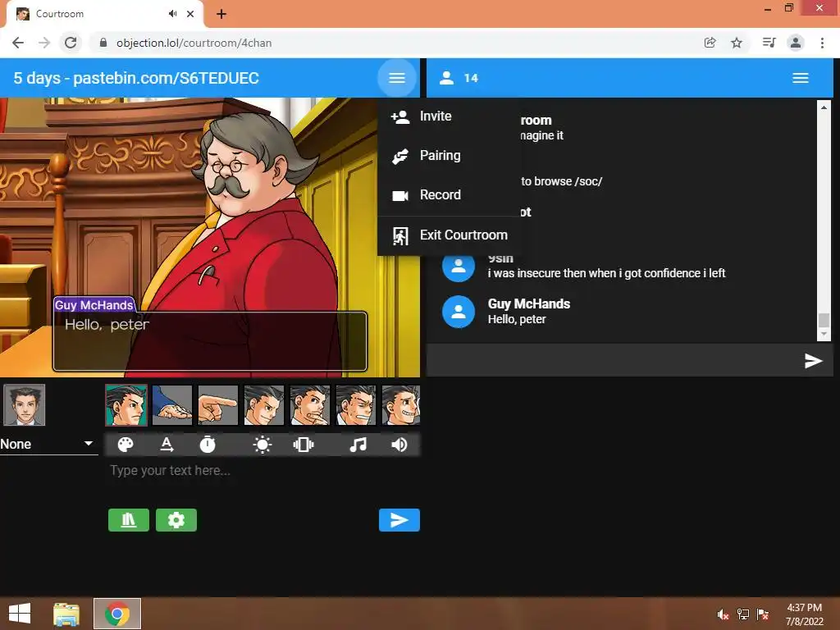This screenshot has height=630, width=840.
Task: Select the pointing finger pose
Action: pos(218,405)
